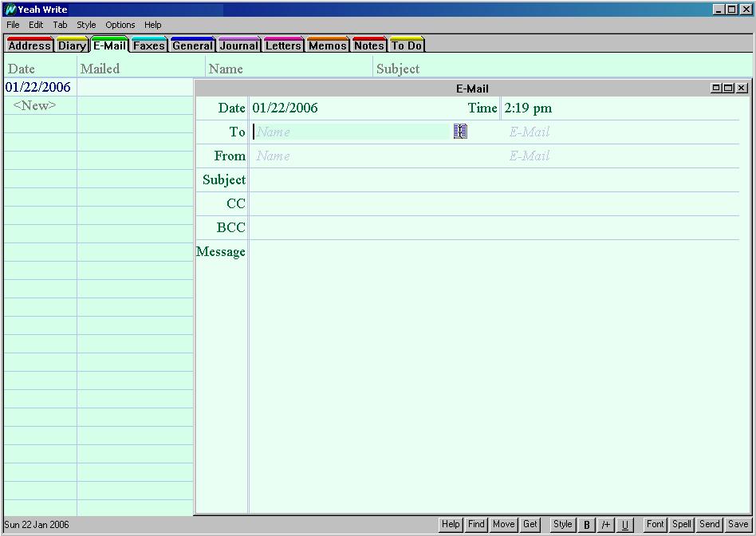This screenshot has height=536, width=756.
Task: Click the Spell check button
Action: click(x=681, y=525)
